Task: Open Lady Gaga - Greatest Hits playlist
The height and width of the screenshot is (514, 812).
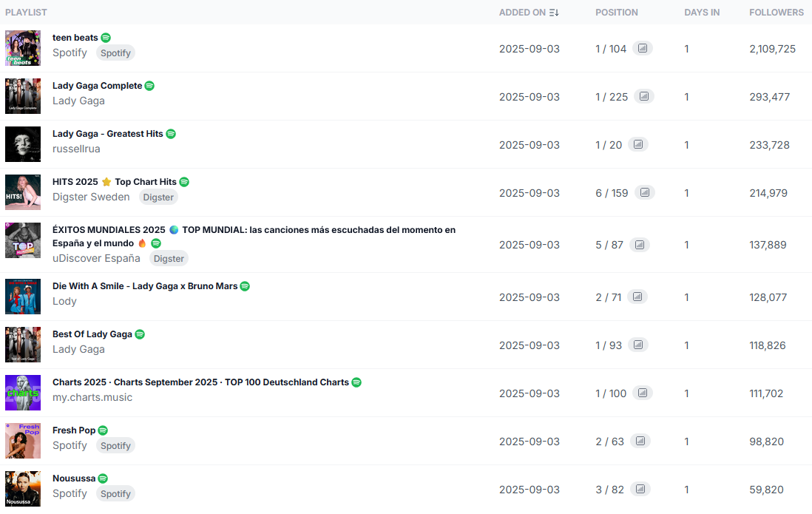Action: (x=108, y=134)
